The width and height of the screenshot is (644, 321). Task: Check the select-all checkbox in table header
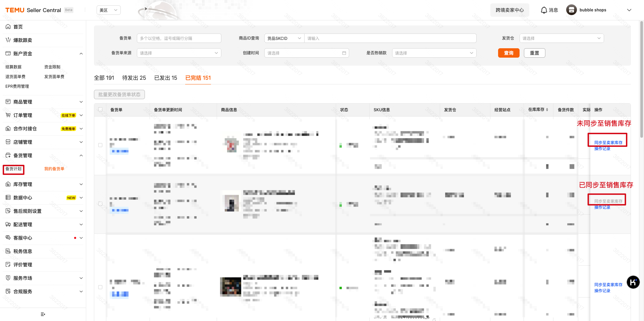pyautogui.click(x=100, y=109)
